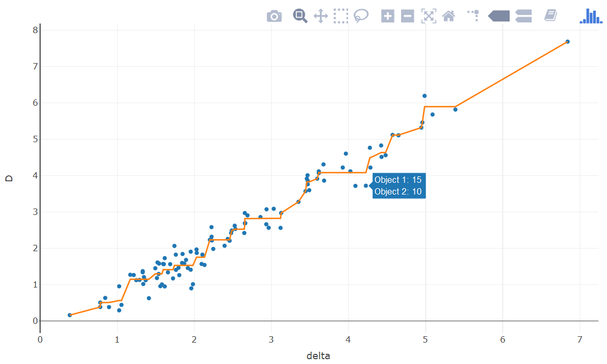Switch to compare data on hover mode

coord(523,16)
